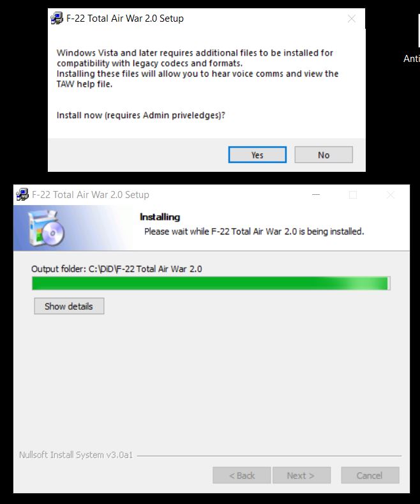This screenshot has width=420, height=504.
Task: Close the installing Setup window
Action: pyautogui.click(x=391, y=195)
